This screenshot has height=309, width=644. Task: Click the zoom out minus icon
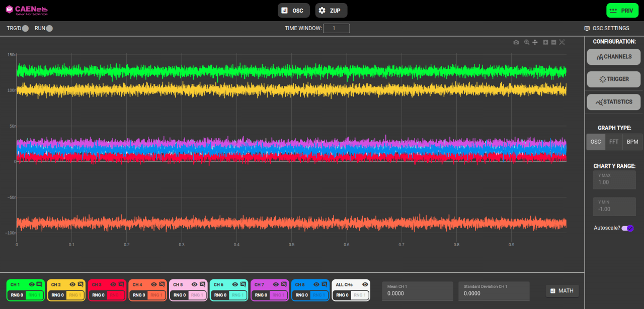pos(554,43)
